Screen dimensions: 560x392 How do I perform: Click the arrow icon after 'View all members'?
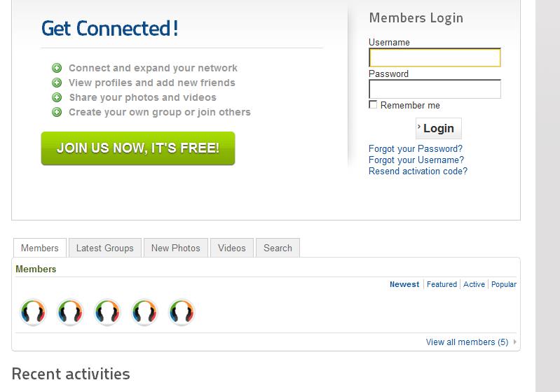(x=515, y=342)
